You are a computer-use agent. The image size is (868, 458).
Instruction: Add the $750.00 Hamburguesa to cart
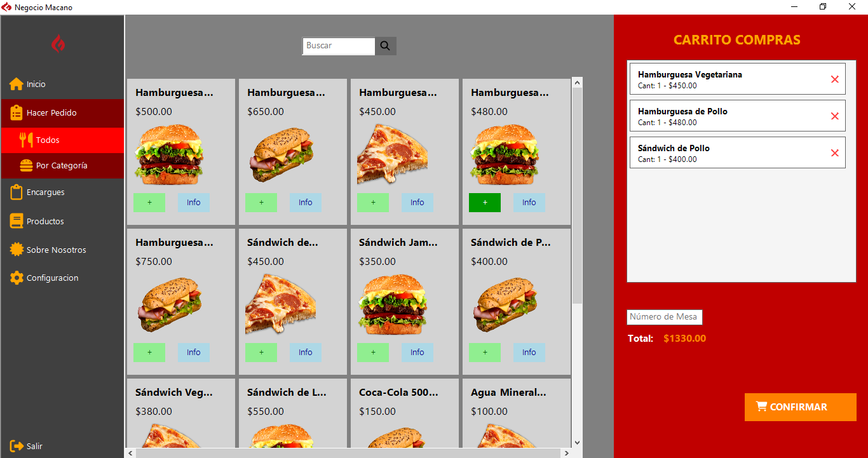tap(149, 353)
